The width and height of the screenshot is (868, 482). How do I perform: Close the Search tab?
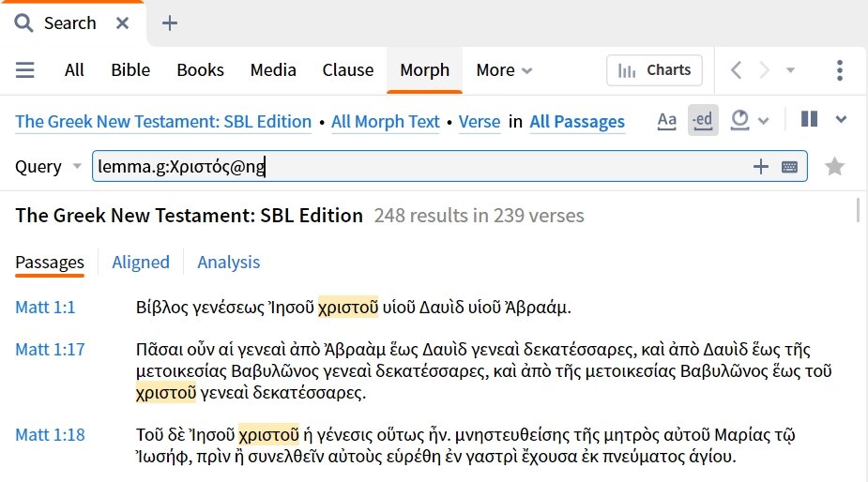click(x=122, y=23)
